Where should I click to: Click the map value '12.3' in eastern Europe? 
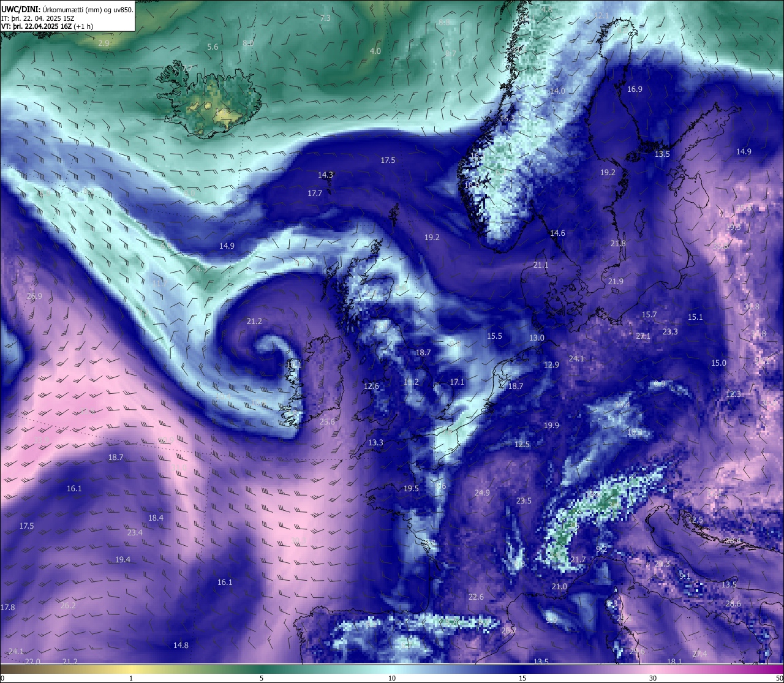click(733, 394)
